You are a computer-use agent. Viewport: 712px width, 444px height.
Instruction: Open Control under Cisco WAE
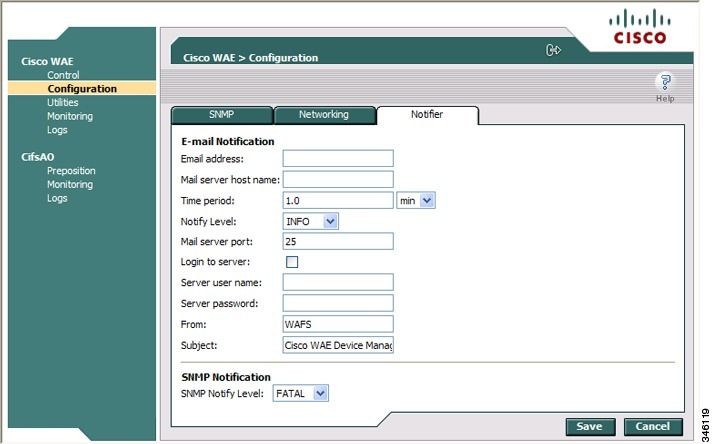click(x=63, y=75)
